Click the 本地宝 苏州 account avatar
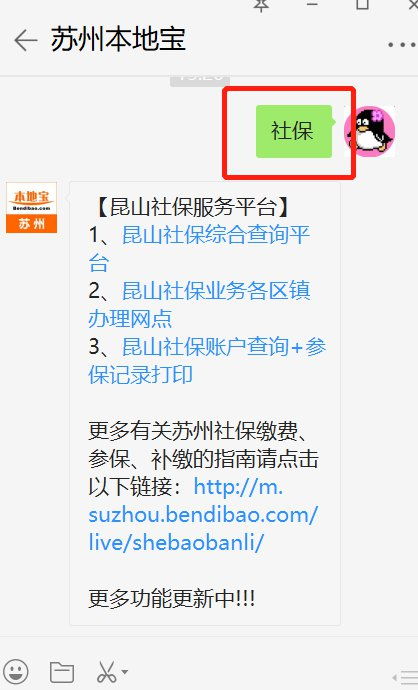 coord(31,207)
